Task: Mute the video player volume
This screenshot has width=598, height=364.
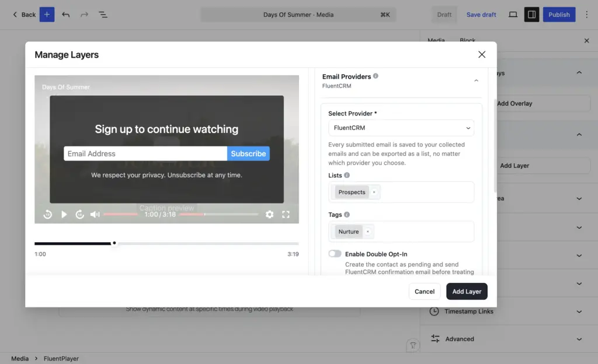Action: pyautogui.click(x=95, y=214)
